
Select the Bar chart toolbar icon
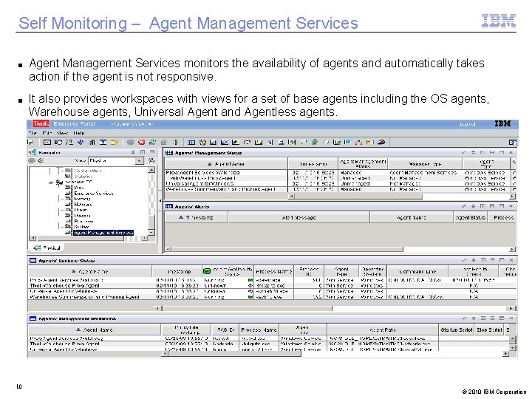[x=214, y=142]
